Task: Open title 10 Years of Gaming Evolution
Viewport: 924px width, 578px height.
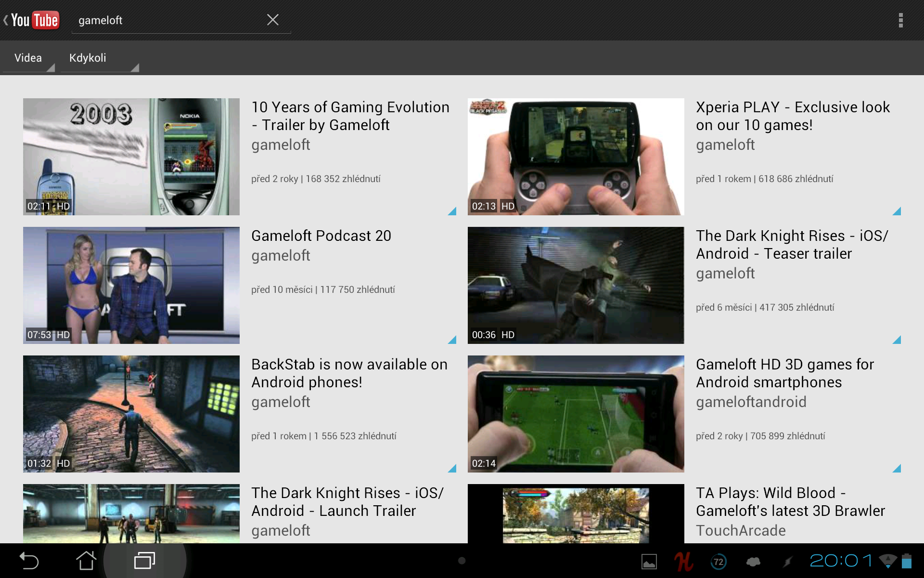Action: [x=350, y=116]
